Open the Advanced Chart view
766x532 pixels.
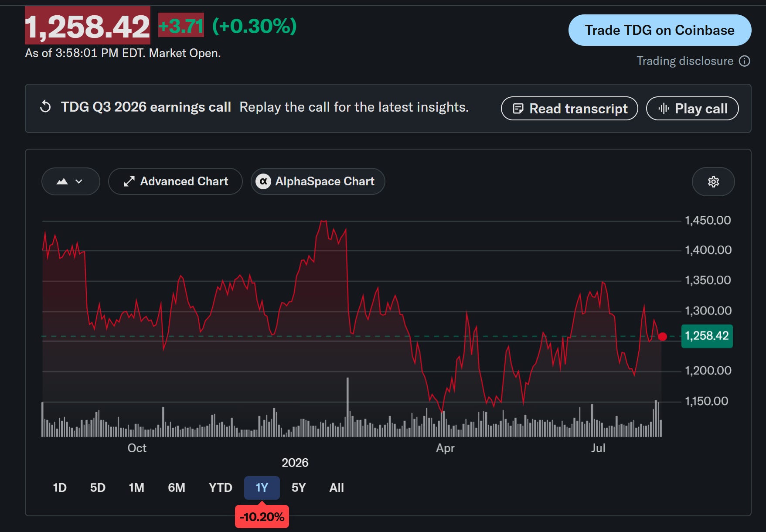[x=175, y=181]
